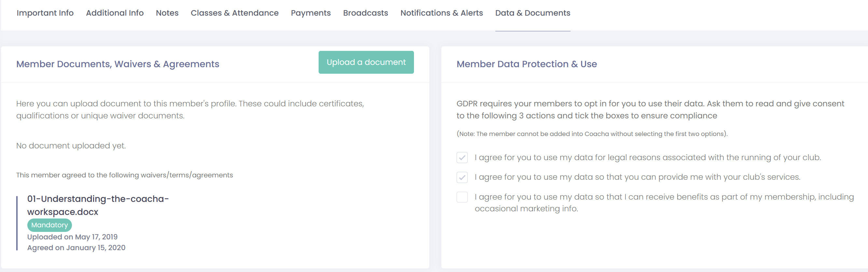Open the Notifications & Alerts tab
Viewport: 868px width, 272px height.
pyautogui.click(x=441, y=13)
